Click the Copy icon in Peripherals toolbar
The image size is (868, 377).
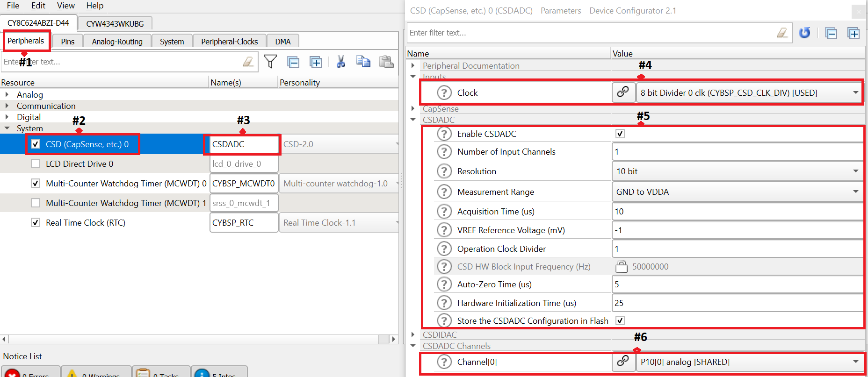363,62
